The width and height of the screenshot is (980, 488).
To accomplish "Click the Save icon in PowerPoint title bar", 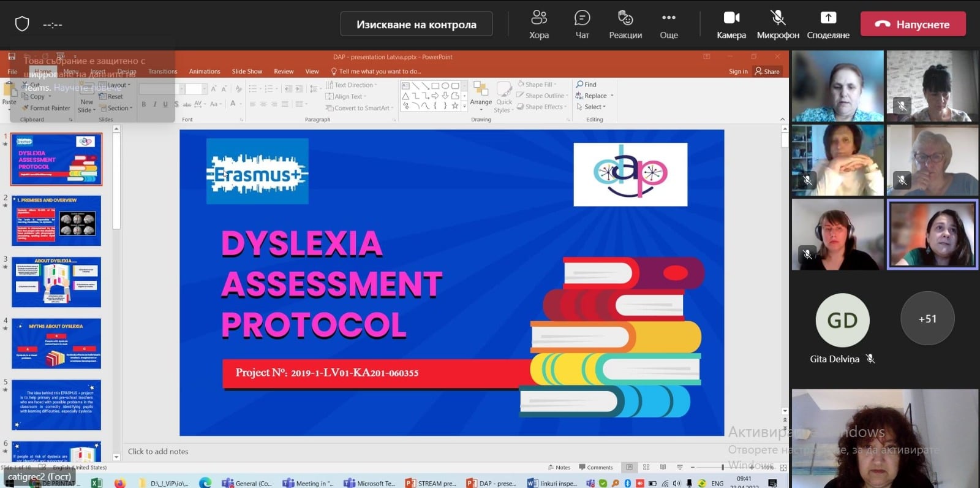I will pos(11,57).
